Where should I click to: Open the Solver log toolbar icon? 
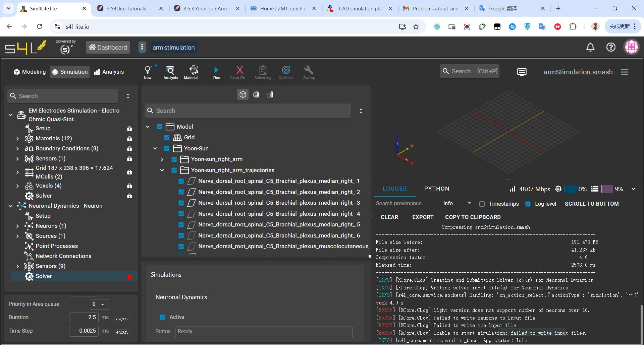(x=263, y=72)
